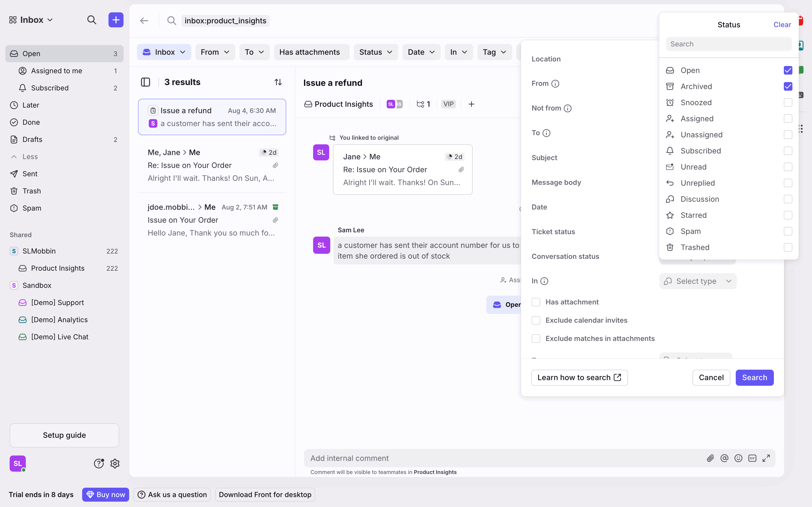Image resolution: width=812 pixels, height=507 pixels.
Task: Click the blue Search button
Action: coord(754,378)
